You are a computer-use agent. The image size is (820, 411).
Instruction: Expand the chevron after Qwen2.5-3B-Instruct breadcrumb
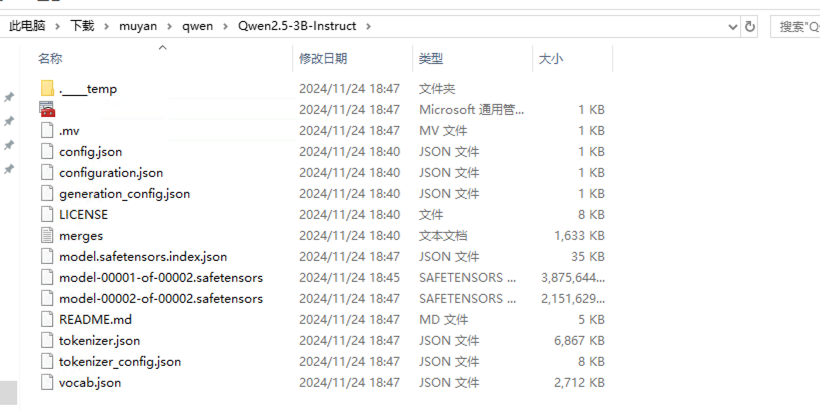coord(377,26)
